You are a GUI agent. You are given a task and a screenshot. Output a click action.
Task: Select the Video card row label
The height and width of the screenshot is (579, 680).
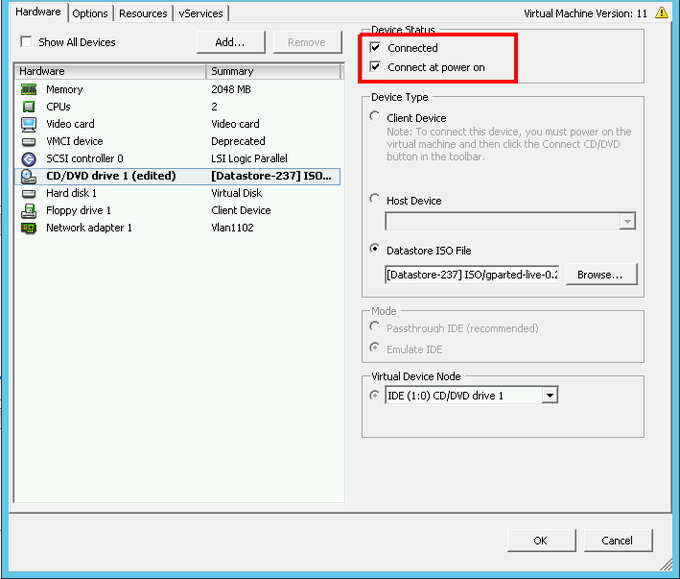(x=70, y=124)
